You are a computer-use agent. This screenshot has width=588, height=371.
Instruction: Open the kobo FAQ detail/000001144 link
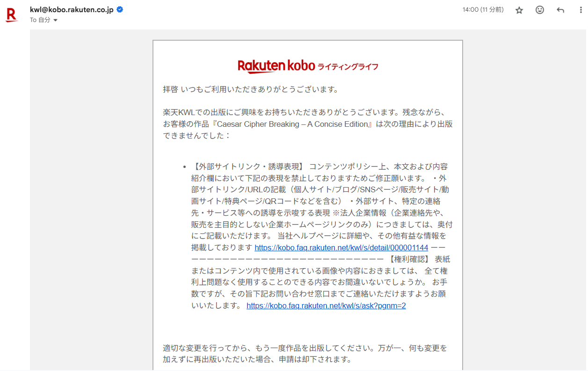(341, 248)
